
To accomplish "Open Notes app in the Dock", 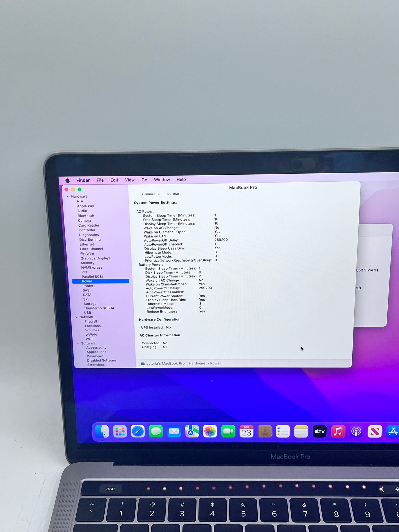I will 301,432.
